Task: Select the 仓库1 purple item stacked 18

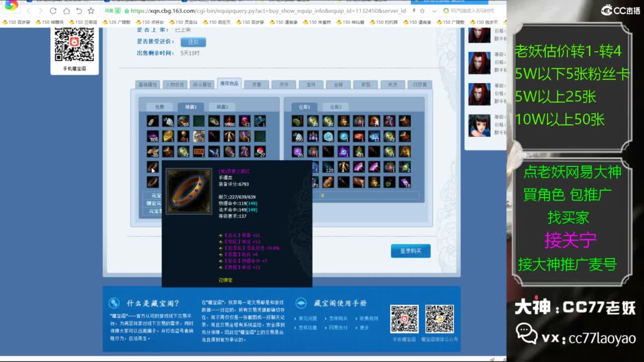Action: [x=405, y=182]
